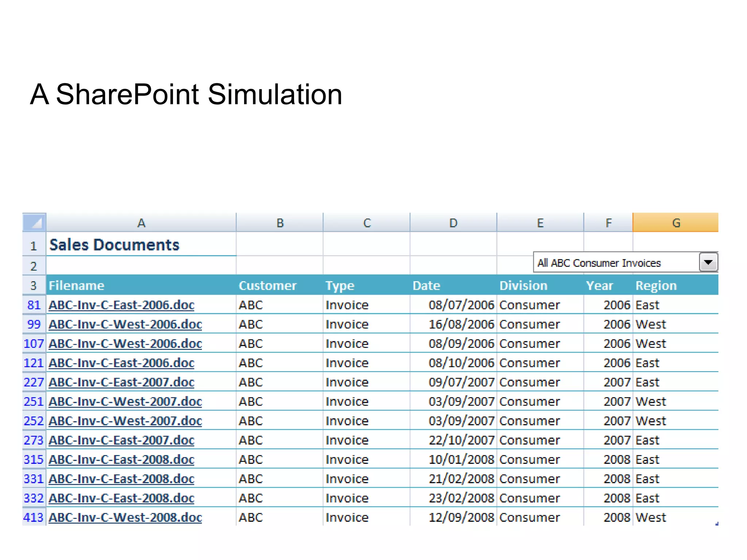Select column D header
The image size is (747, 560).
(x=453, y=222)
